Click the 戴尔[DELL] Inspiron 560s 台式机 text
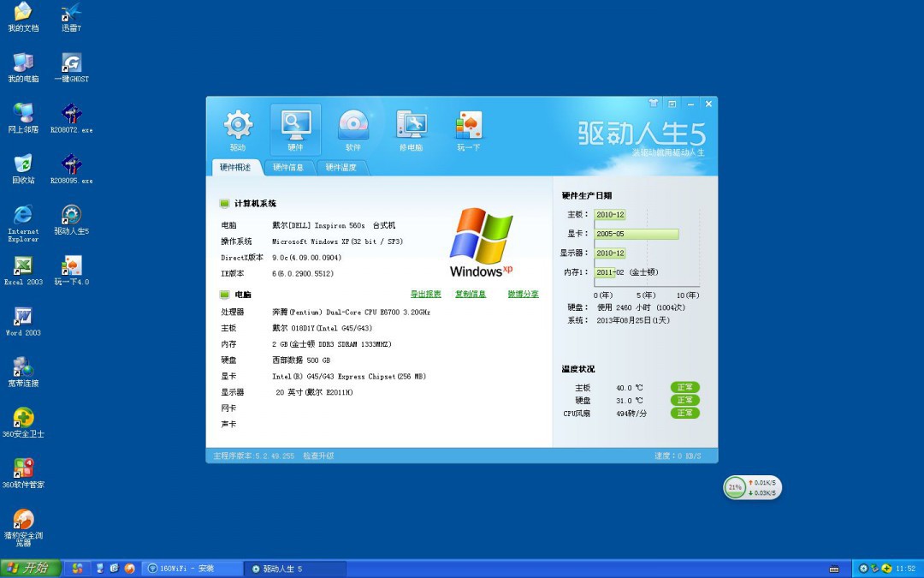This screenshot has height=578, width=924. click(334, 225)
